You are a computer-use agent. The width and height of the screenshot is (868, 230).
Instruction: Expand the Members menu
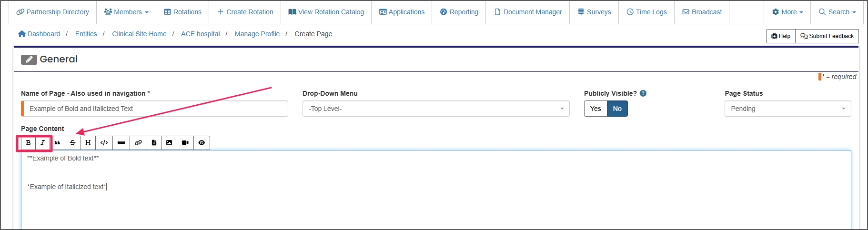point(126,12)
